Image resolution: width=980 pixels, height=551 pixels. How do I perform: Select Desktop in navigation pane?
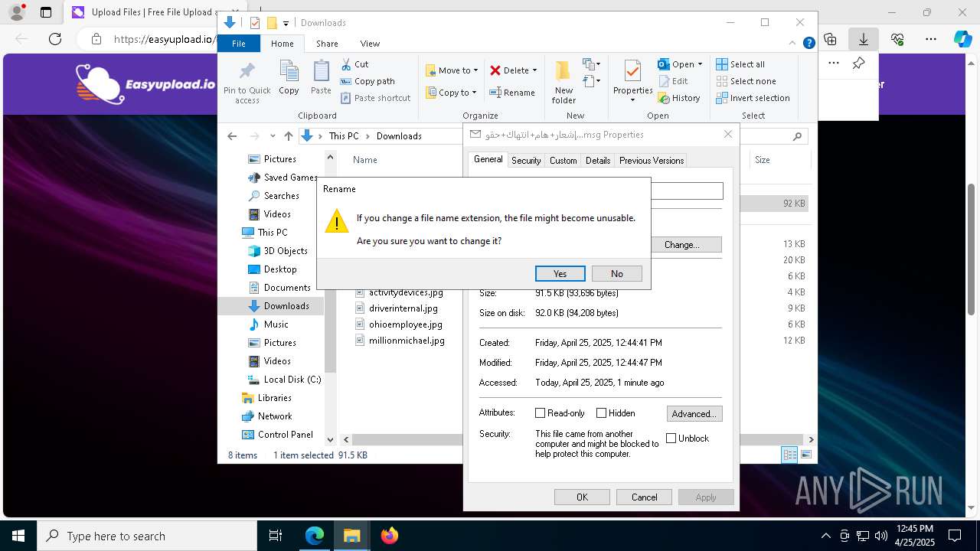tap(273, 269)
